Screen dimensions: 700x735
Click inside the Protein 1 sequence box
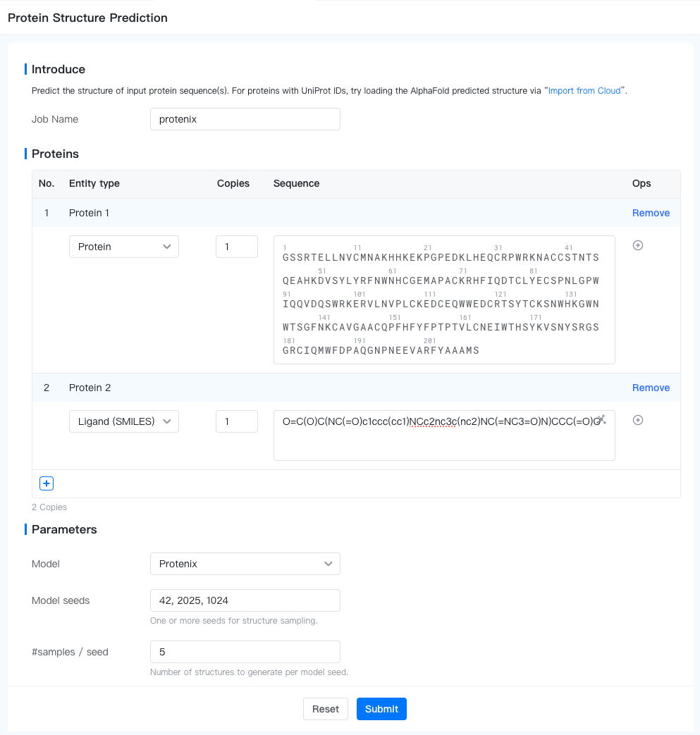pyautogui.click(x=444, y=299)
